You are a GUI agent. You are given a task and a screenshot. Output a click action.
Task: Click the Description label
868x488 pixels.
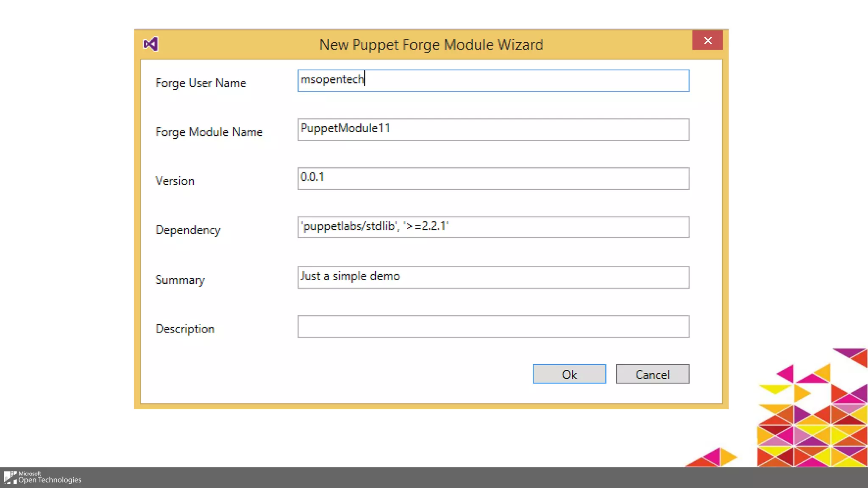pos(185,329)
